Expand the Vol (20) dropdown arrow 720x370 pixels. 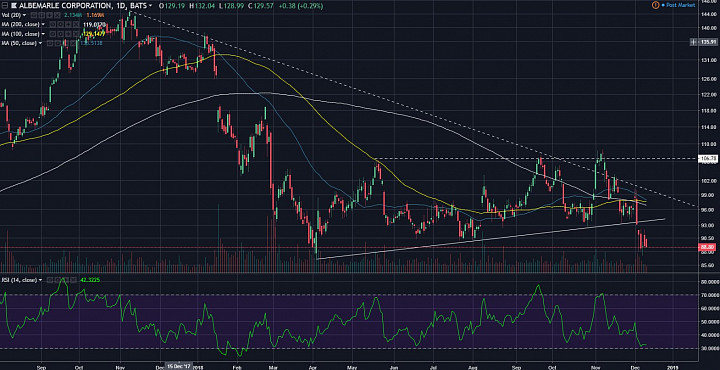tap(24, 15)
